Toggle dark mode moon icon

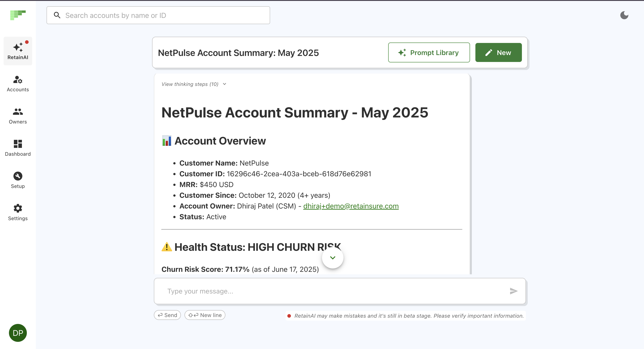[624, 15]
